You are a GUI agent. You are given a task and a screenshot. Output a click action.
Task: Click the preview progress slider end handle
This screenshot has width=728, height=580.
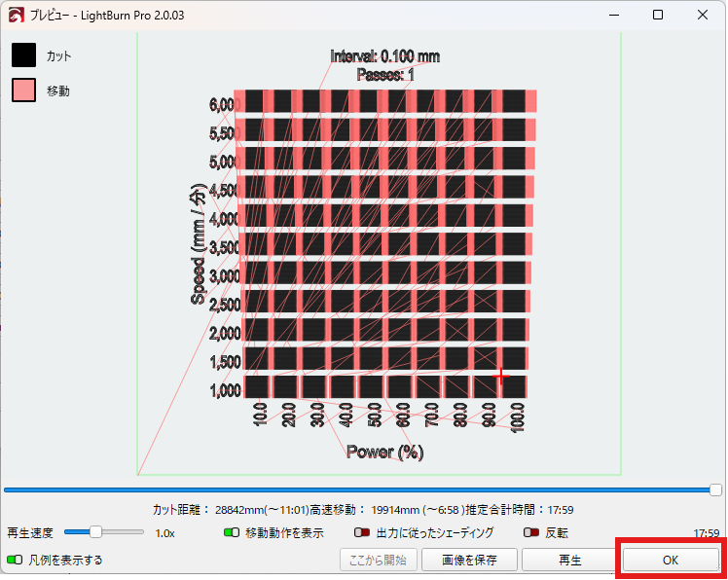click(715, 489)
